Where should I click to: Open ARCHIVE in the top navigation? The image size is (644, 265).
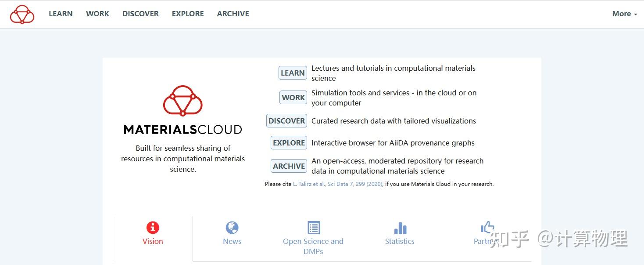click(233, 14)
